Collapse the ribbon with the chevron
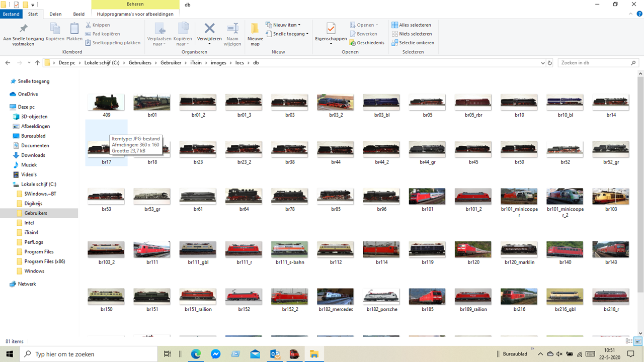This screenshot has width=644, height=362. [630, 14]
